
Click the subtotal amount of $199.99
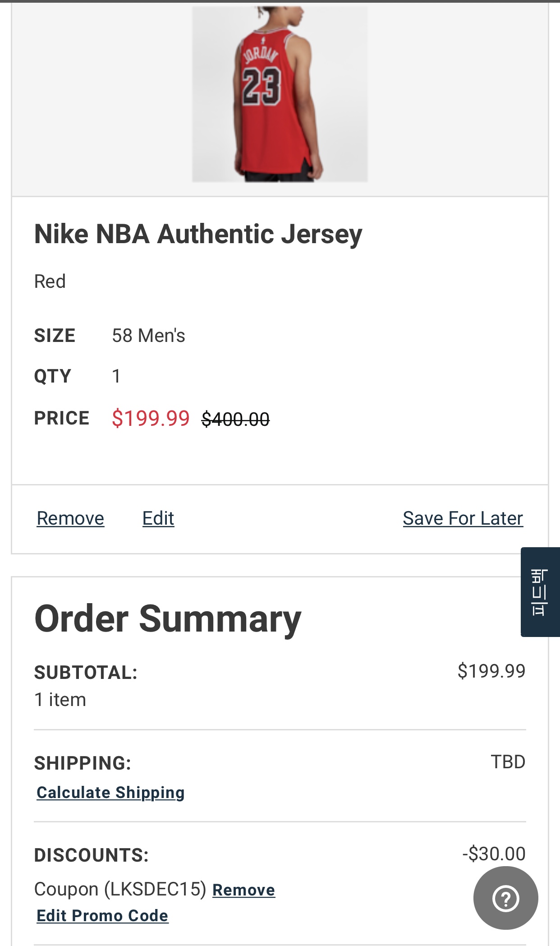(x=491, y=671)
